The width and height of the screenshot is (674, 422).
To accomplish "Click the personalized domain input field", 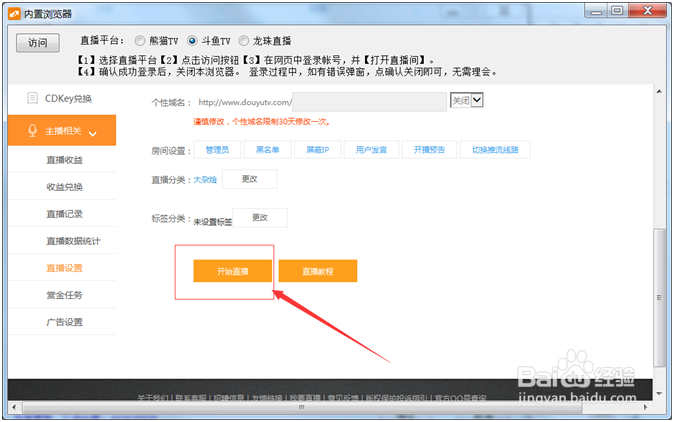I will click(369, 102).
